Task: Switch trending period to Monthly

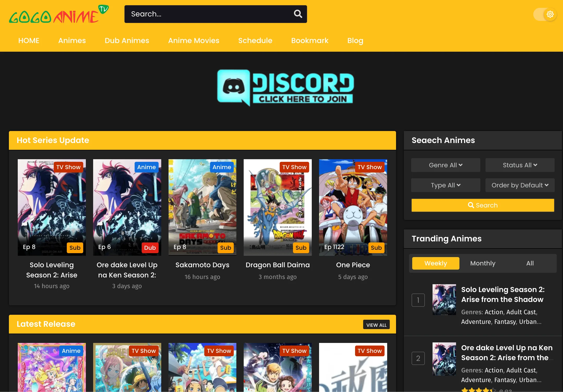Action: click(482, 263)
